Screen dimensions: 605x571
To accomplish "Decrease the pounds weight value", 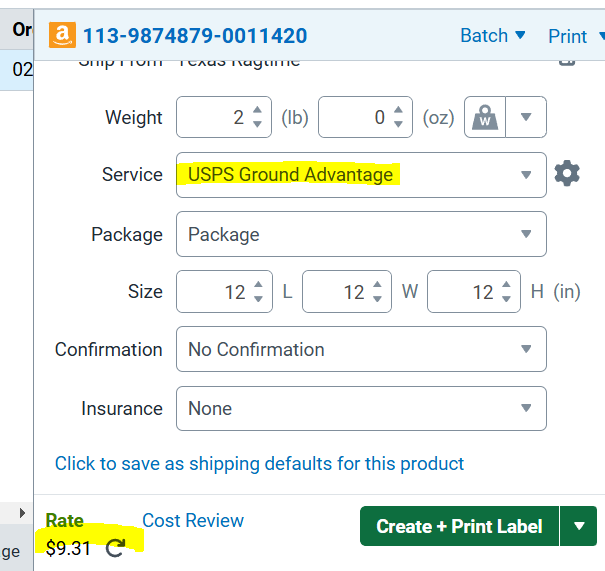I will point(257,124).
